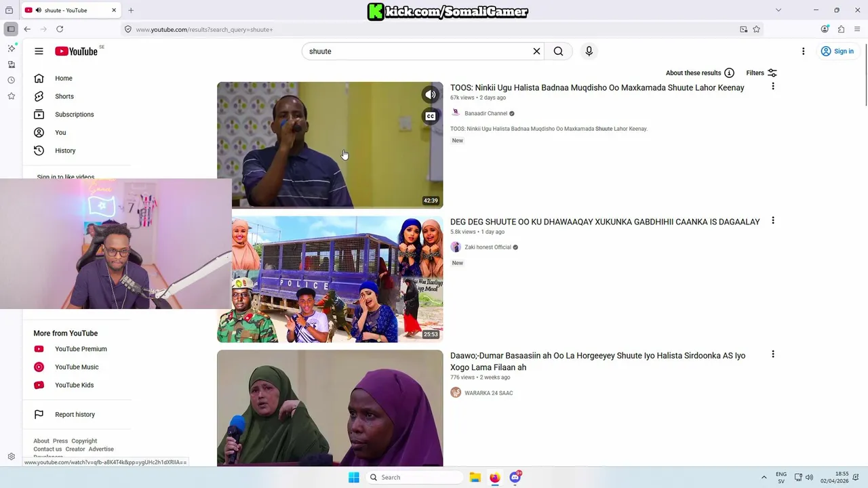The width and height of the screenshot is (868, 488).
Task: Open YouTube settings three-dot menu
Action: [x=803, y=52]
